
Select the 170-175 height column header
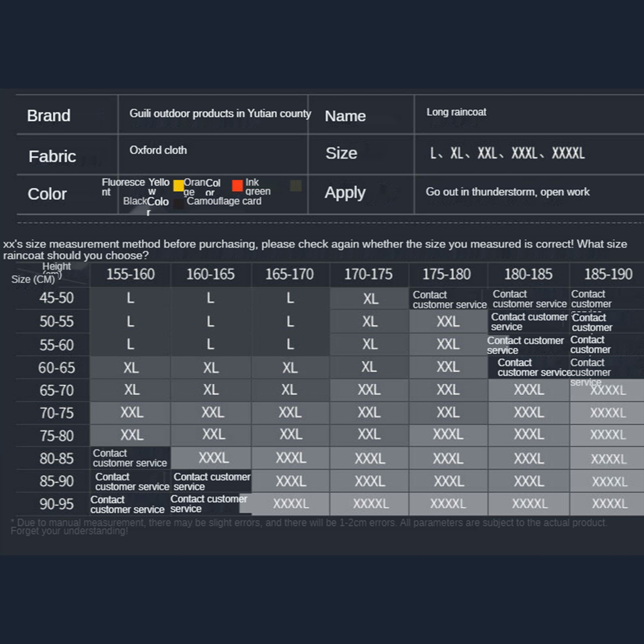click(368, 275)
